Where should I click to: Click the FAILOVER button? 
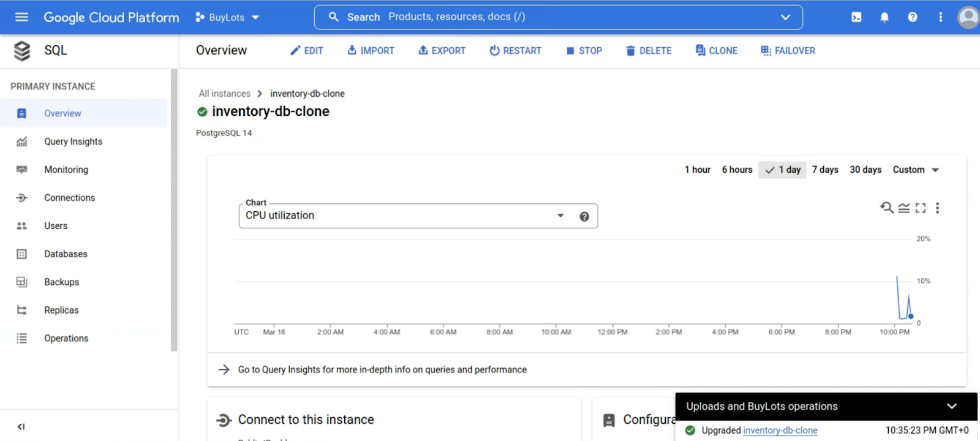[788, 51]
